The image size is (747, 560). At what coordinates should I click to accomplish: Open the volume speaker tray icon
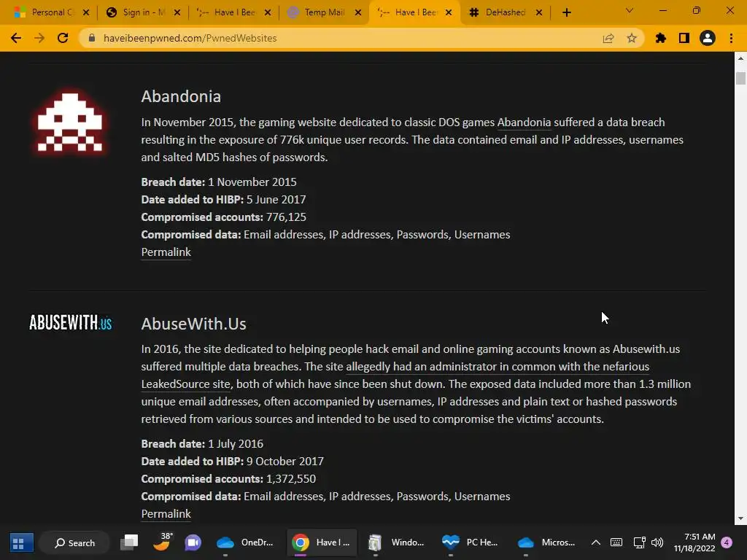coord(657,542)
